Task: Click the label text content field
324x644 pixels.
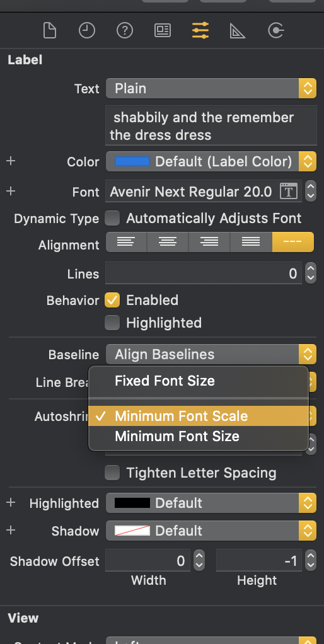Action: point(211,125)
